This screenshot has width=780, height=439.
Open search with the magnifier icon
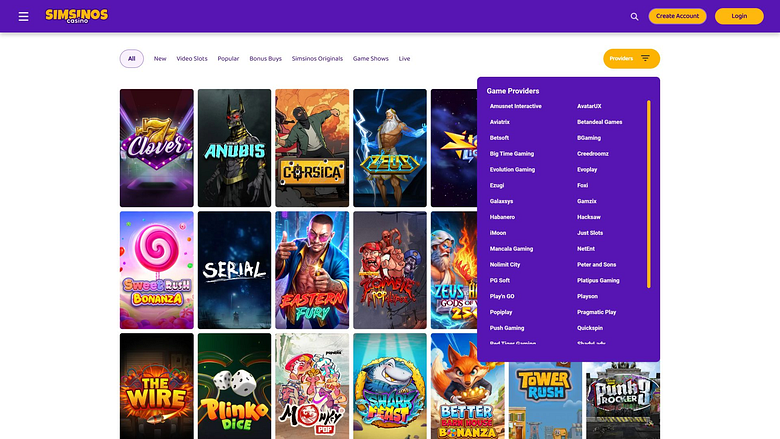[634, 16]
